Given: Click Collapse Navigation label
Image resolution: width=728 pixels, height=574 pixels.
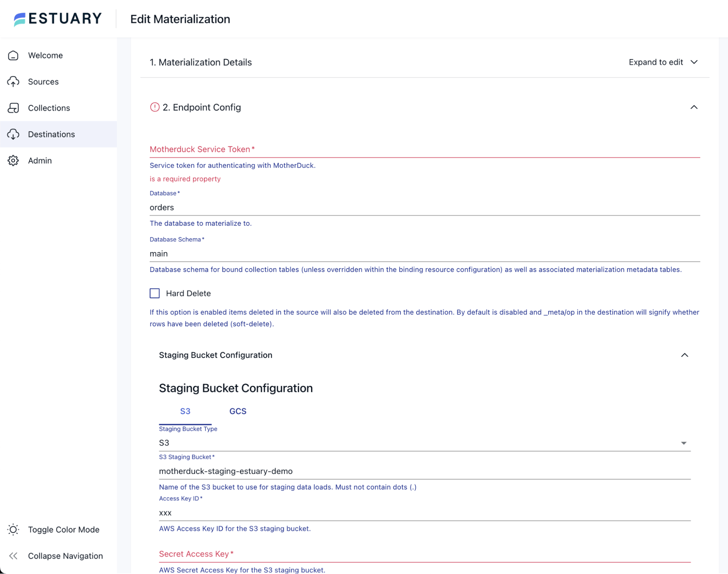Looking at the screenshot, I should pyautogui.click(x=66, y=556).
